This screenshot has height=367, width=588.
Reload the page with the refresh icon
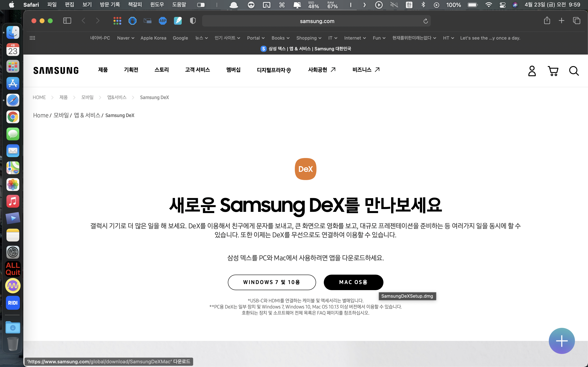(425, 21)
